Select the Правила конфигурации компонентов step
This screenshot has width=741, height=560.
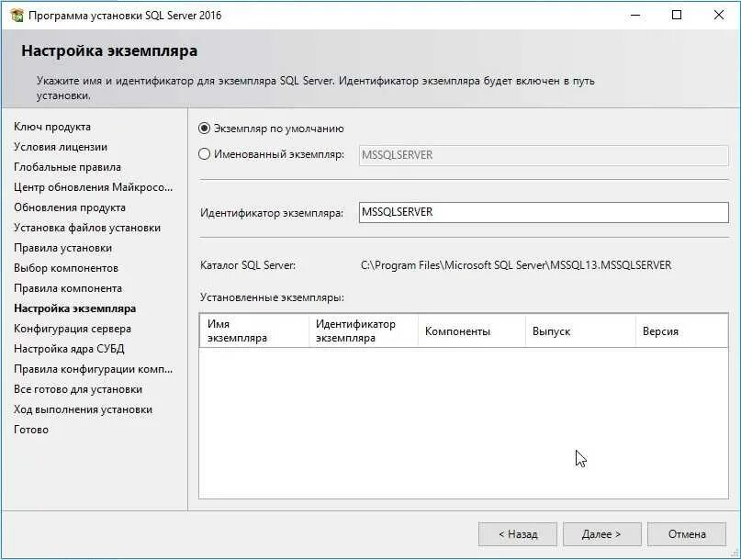(x=93, y=369)
